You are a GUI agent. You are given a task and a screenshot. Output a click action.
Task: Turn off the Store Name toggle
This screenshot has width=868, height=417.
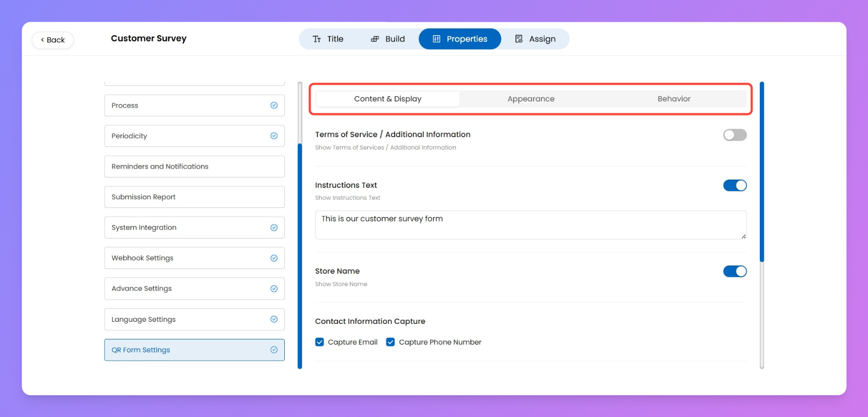pyautogui.click(x=734, y=271)
